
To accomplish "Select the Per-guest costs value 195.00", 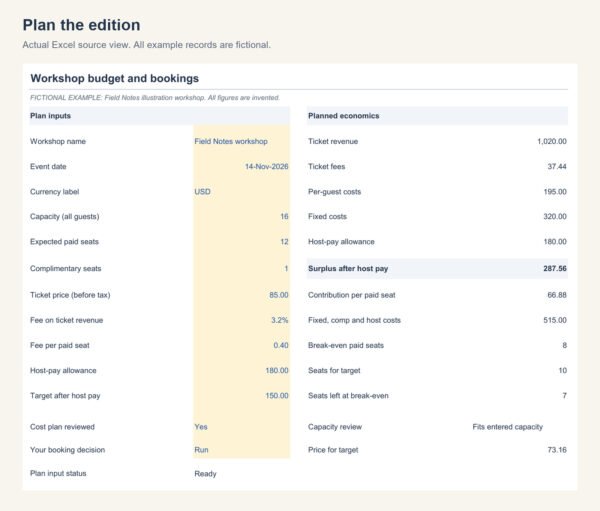I will 555,192.
